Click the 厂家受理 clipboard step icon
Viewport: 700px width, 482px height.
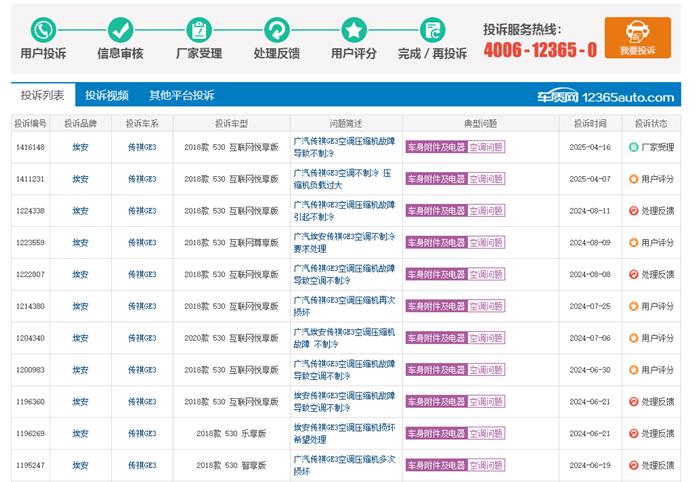tap(199, 30)
